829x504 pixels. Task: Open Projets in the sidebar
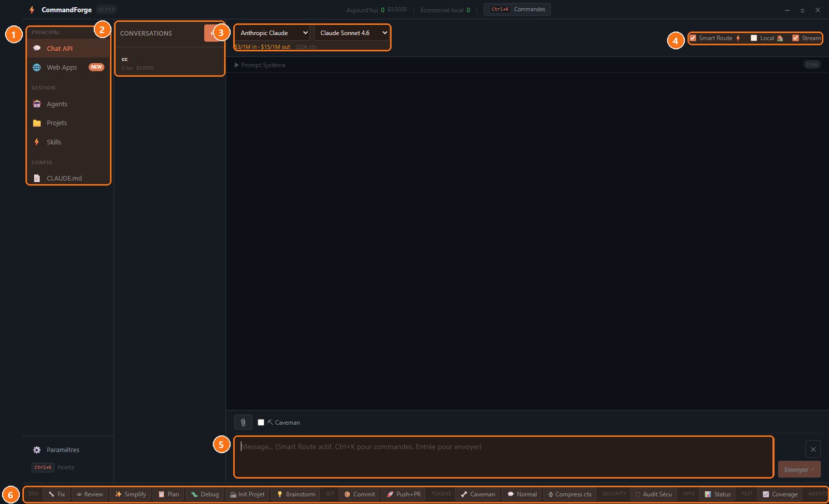tap(68, 123)
